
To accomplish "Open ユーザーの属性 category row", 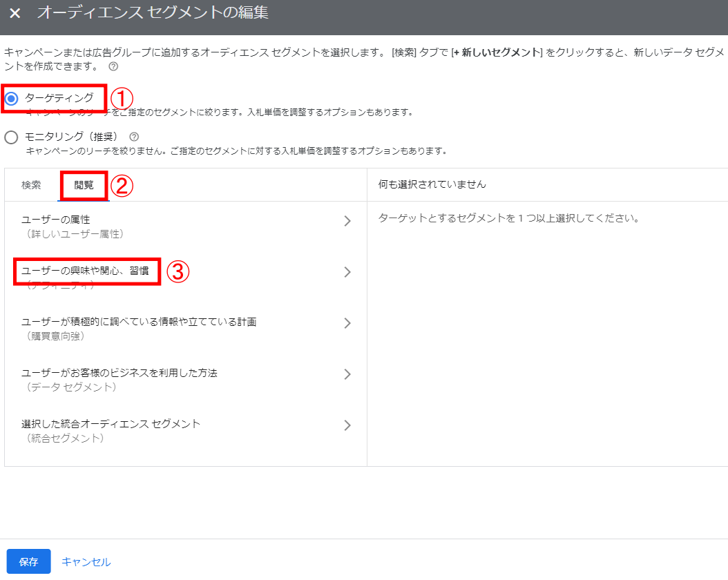I will 56,220.
